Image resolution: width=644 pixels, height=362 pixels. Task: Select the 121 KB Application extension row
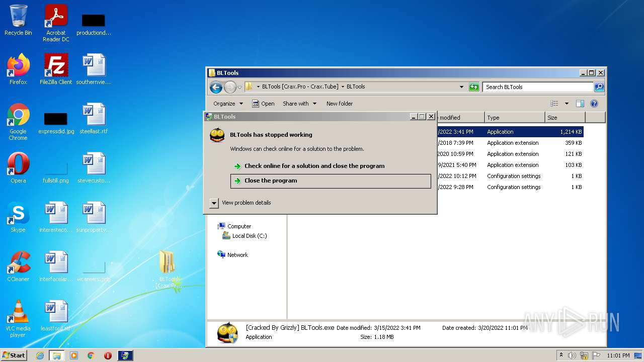click(x=510, y=154)
